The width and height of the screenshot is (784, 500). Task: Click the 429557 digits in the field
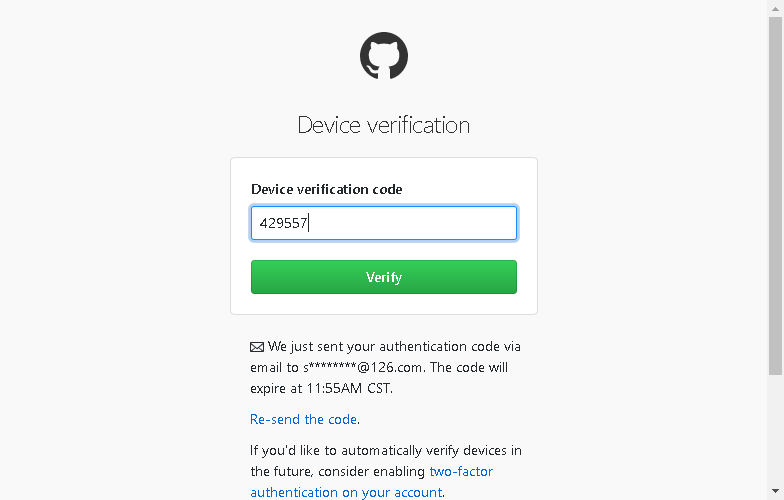tap(283, 223)
